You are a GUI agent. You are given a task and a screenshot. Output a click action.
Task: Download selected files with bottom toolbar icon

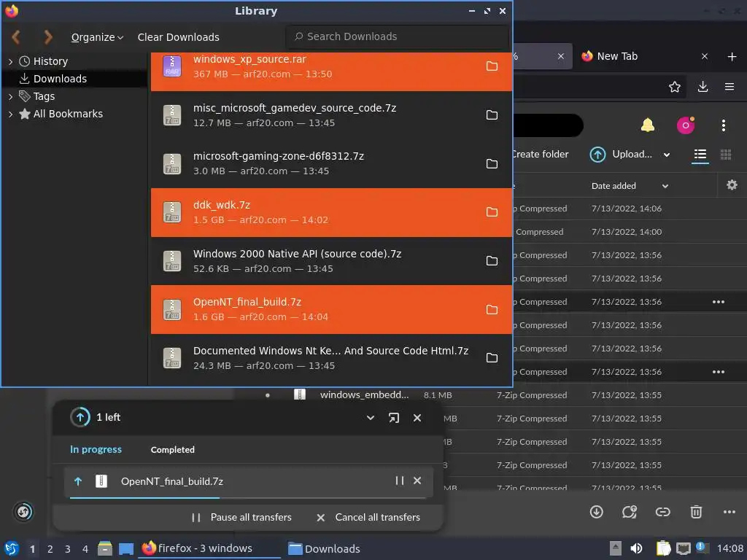(596, 512)
